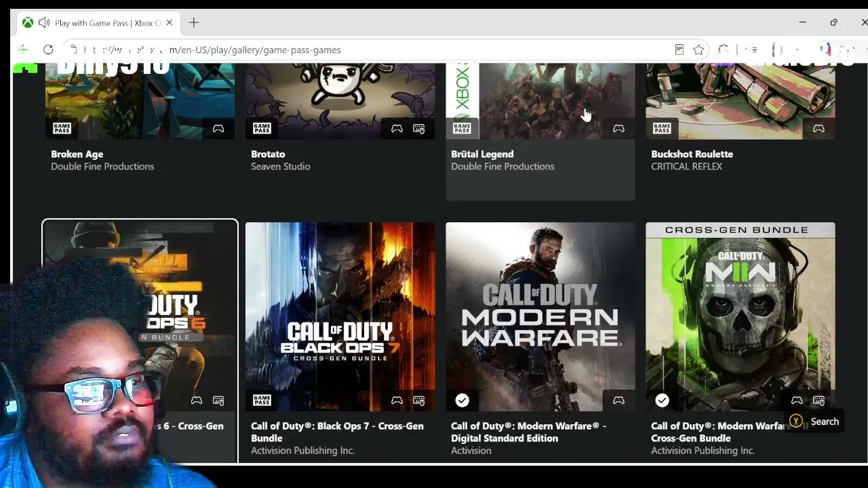Click the Y Search button
The width and height of the screenshot is (868, 488).
(814, 422)
